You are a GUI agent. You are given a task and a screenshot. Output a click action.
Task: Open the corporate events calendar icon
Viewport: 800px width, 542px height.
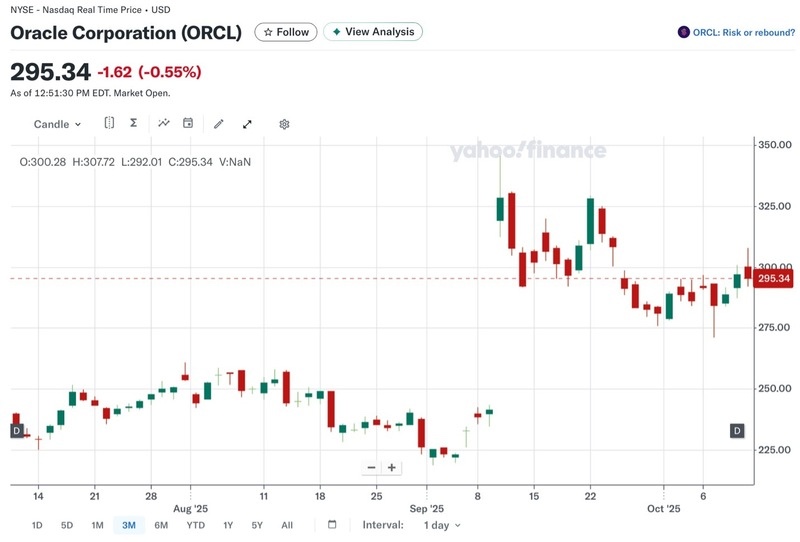[188, 123]
